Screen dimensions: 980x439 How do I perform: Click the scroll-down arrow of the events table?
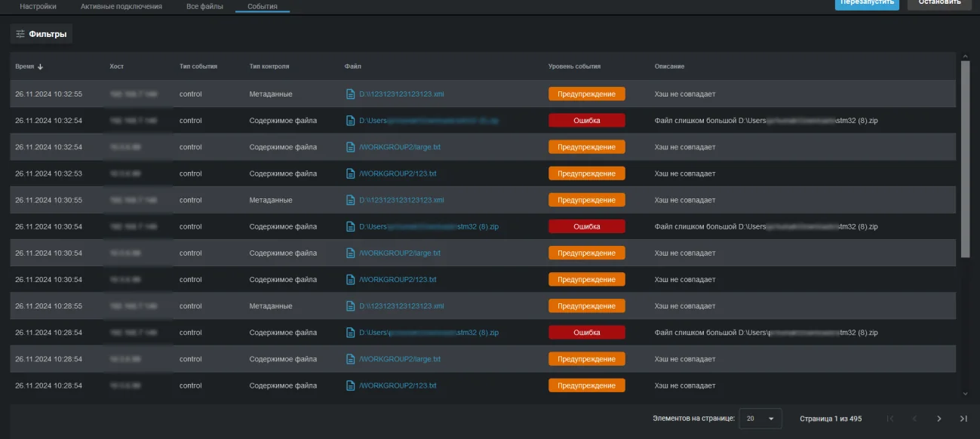[x=965, y=394]
